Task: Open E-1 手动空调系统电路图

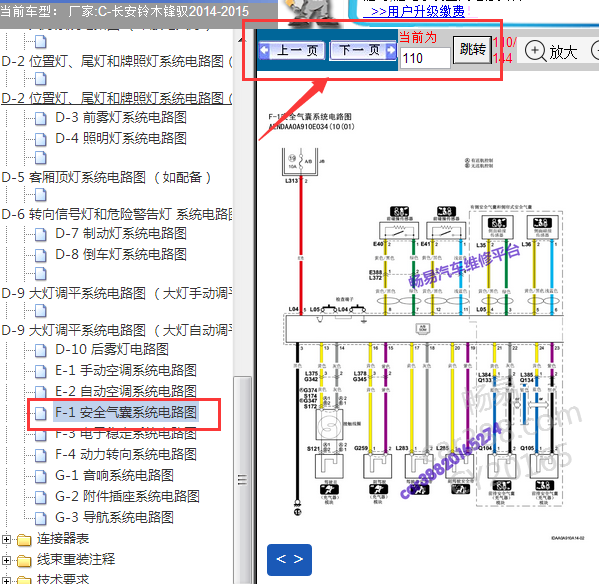Action: 126,370
